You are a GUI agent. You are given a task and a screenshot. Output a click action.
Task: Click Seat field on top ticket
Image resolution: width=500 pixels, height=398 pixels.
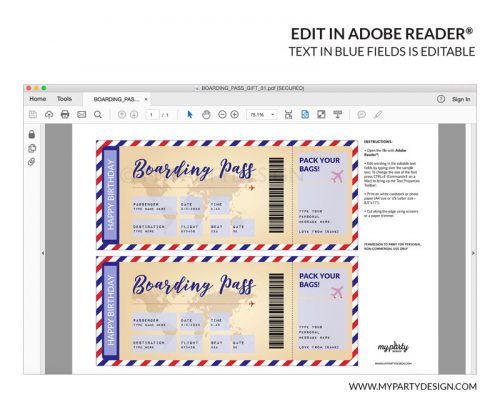pyautogui.click(x=219, y=228)
